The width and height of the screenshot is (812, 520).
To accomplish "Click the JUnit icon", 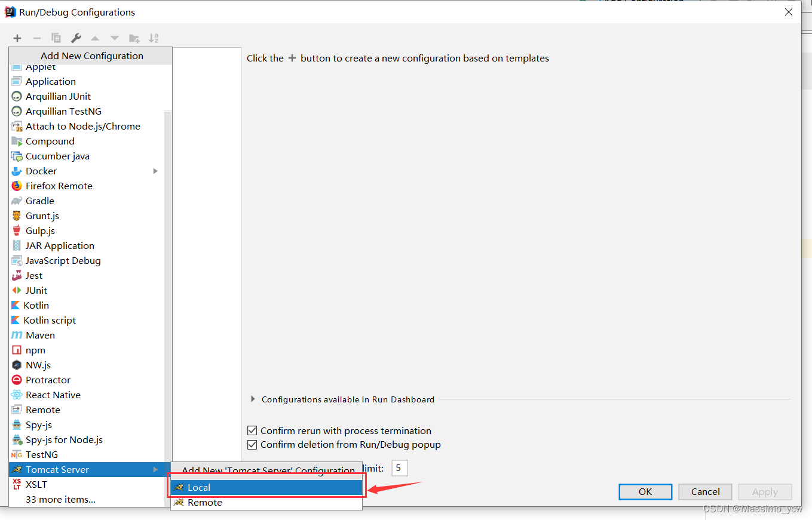I will (17, 290).
